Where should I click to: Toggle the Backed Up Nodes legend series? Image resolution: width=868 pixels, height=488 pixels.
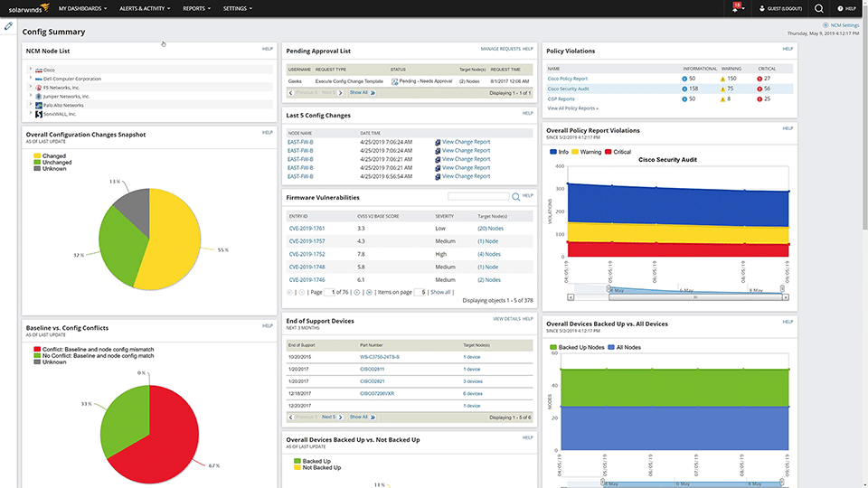(x=577, y=347)
